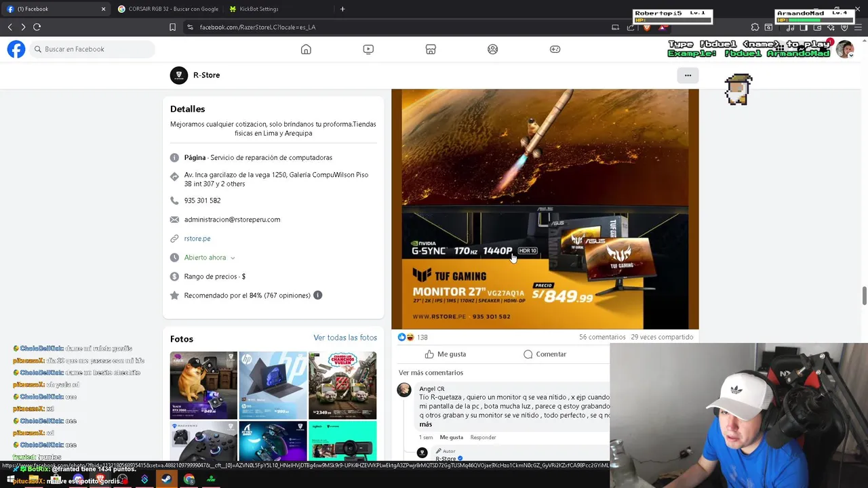Viewport: 868px width, 488px height.
Task: Click the page vertical scrollbar thumb
Action: coord(864,296)
